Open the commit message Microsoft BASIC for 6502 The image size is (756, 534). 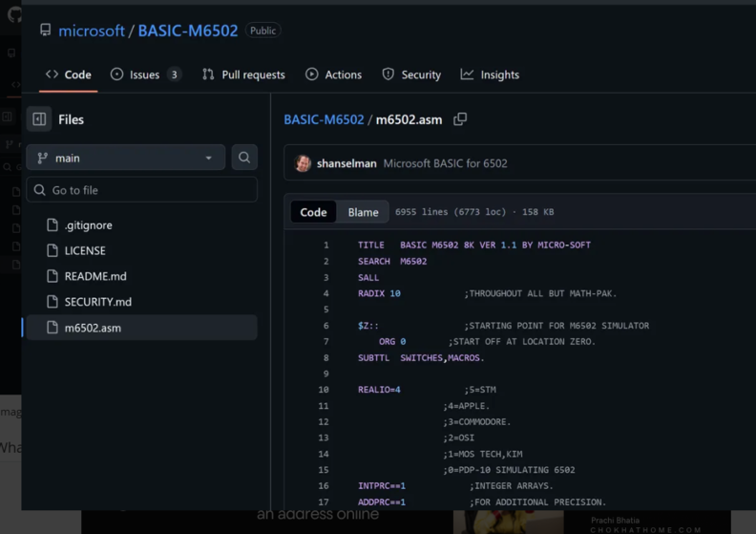click(445, 163)
